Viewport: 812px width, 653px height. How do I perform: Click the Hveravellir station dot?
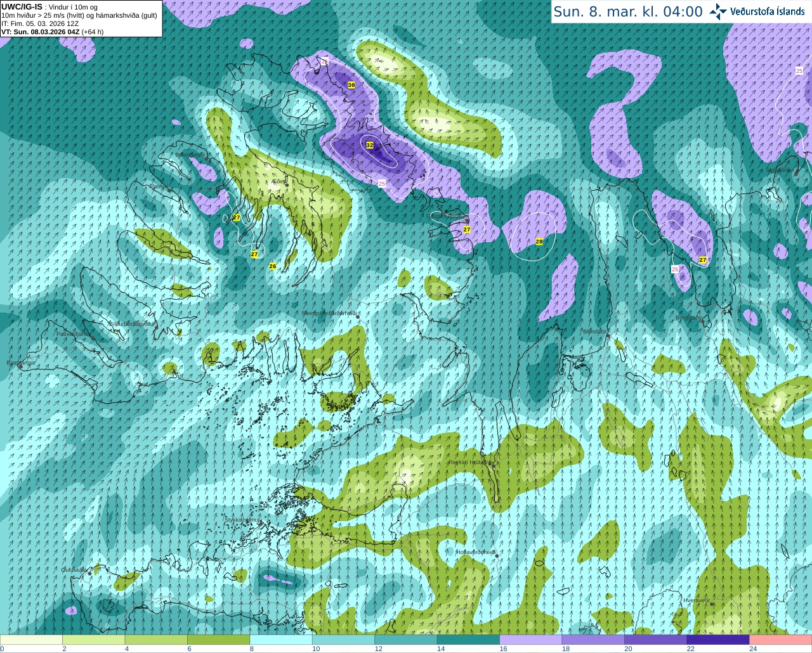click(x=712, y=604)
